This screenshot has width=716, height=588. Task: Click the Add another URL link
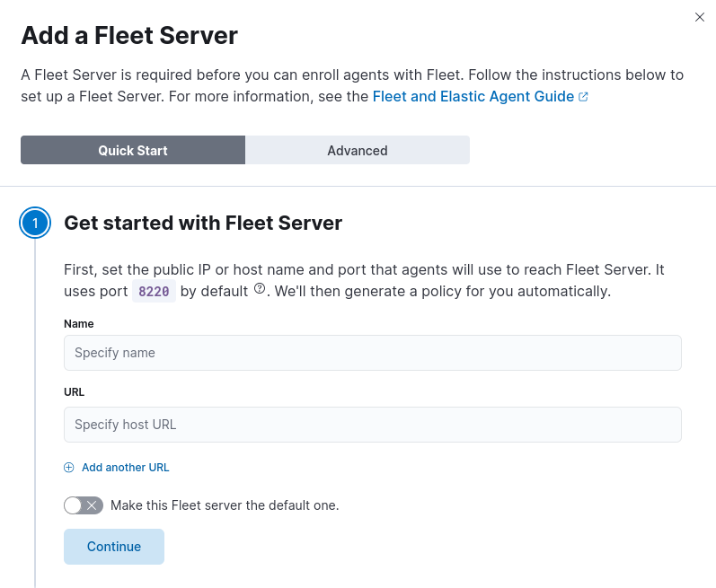pos(125,467)
